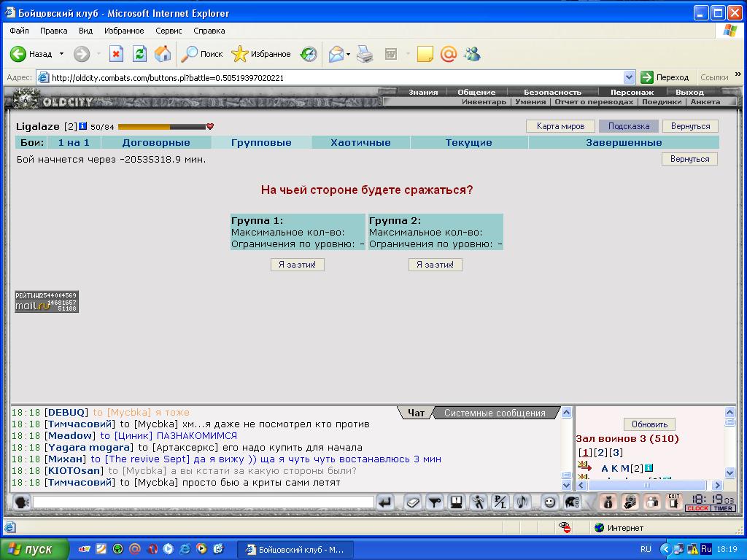This screenshot has width=747, height=560.
Task: Stop page loading with the red X icon
Action: (x=116, y=54)
